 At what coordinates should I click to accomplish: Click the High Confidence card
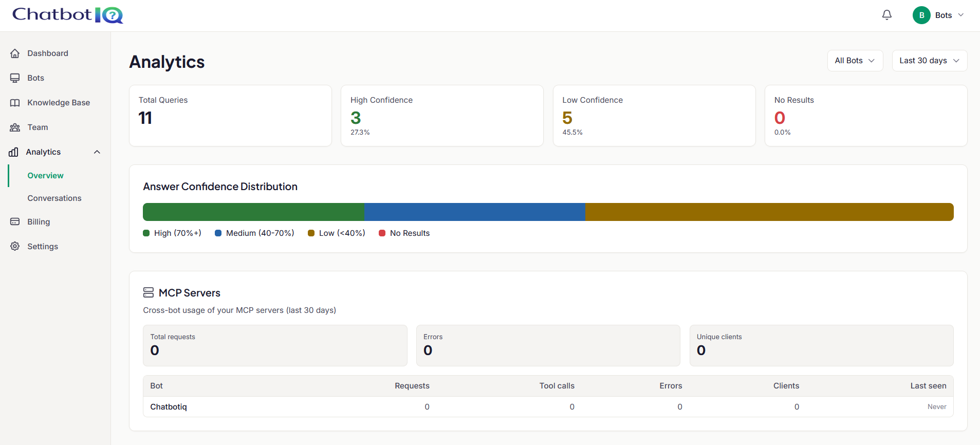click(x=442, y=116)
